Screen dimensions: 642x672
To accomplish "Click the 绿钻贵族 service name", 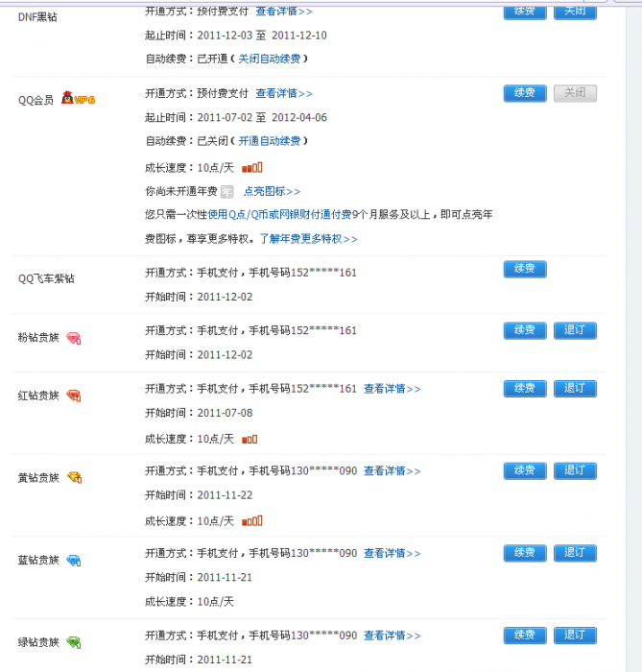I will coord(38,642).
